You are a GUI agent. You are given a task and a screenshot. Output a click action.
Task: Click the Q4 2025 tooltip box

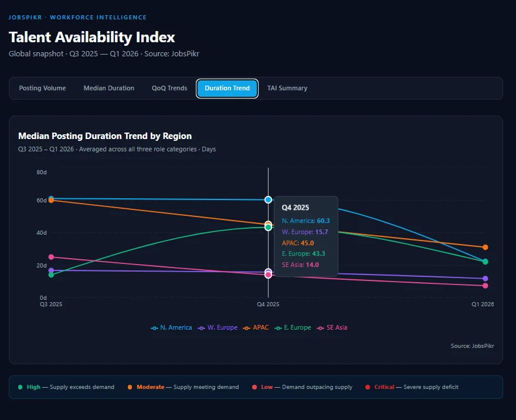tap(306, 237)
